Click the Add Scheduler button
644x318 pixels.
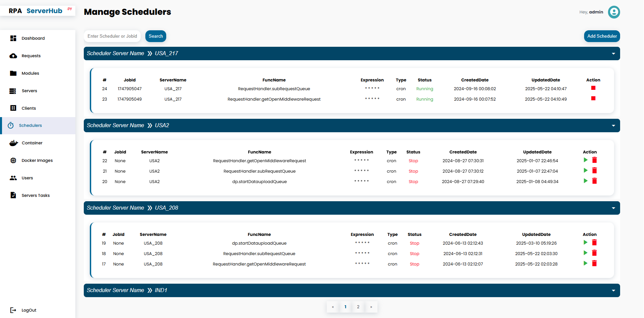click(602, 36)
